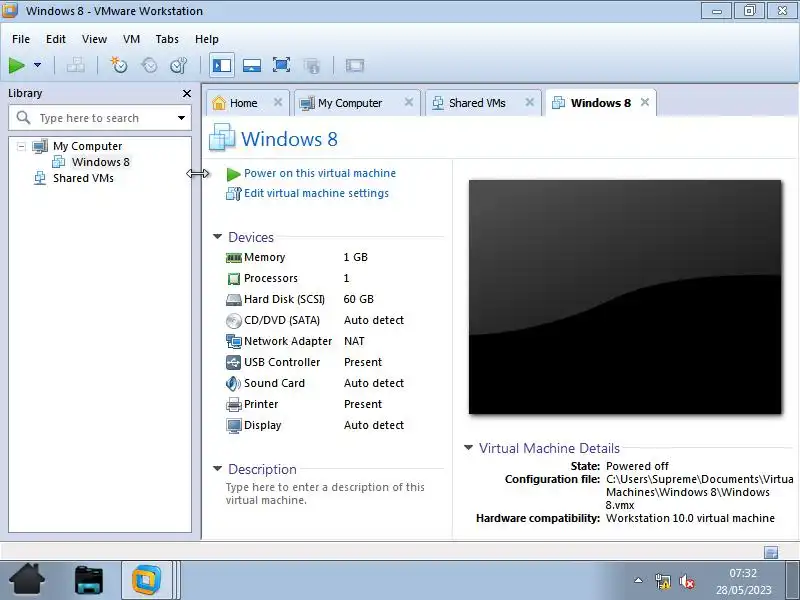Open the Snapshot Manager toolbar icon

179,65
